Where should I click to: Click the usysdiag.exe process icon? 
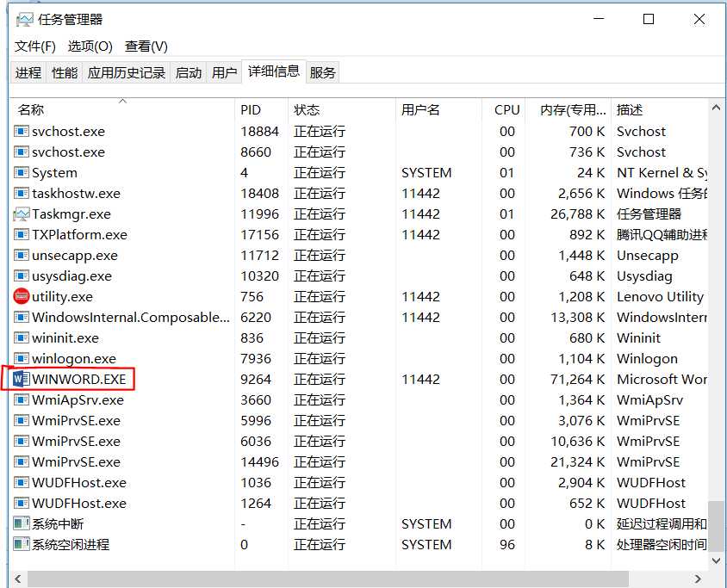22,276
